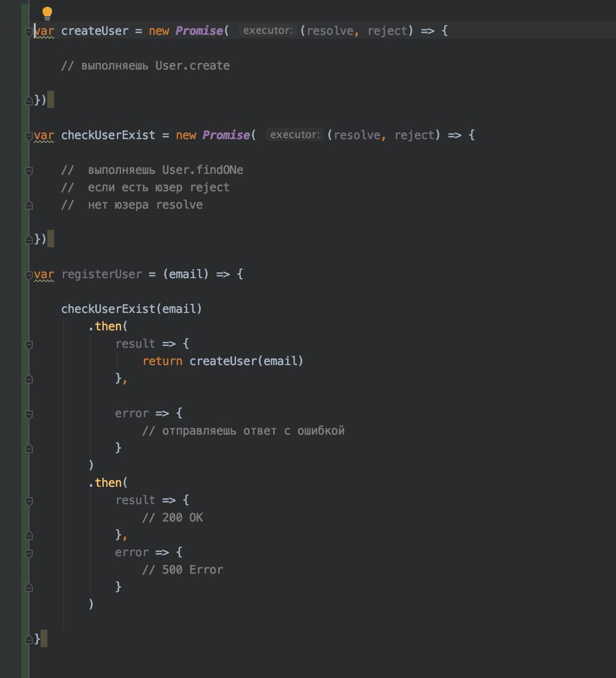Fold comment block starting at User.findONe

point(29,171)
